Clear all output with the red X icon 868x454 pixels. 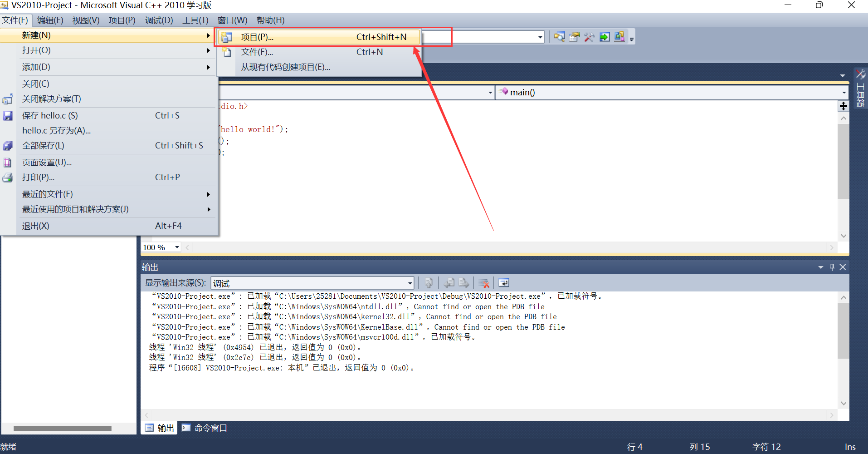pyautogui.click(x=484, y=283)
